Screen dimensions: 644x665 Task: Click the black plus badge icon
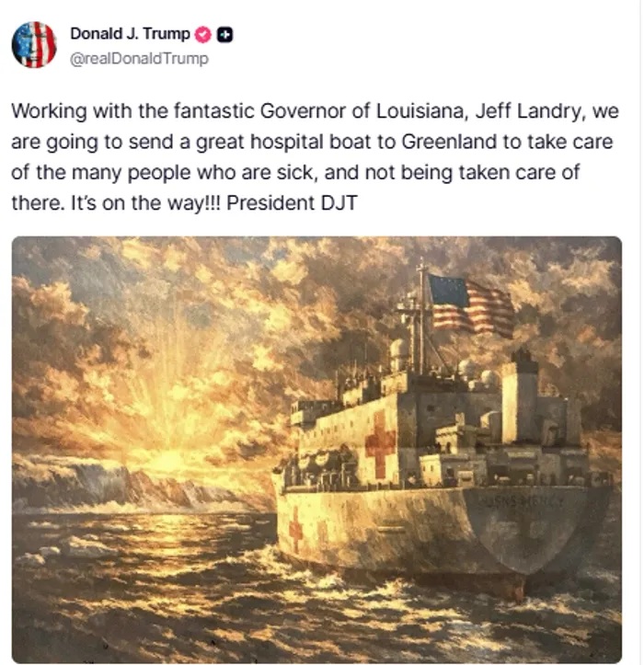click(x=224, y=34)
